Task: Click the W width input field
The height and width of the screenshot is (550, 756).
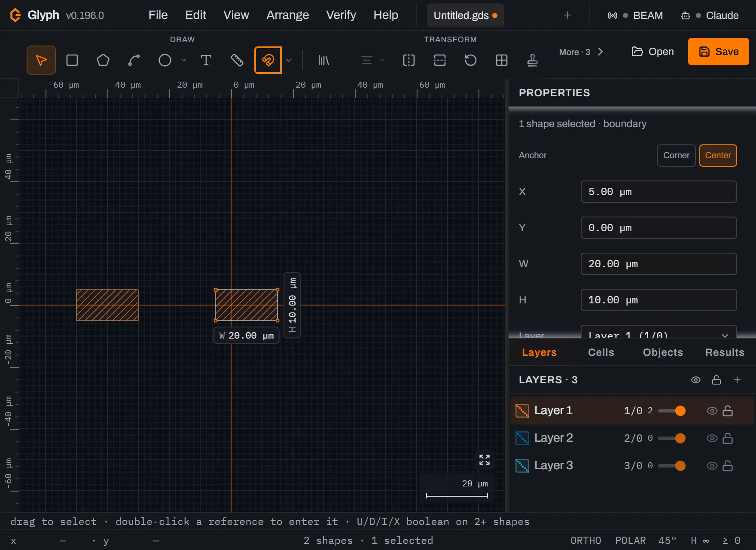Action: [x=658, y=264]
